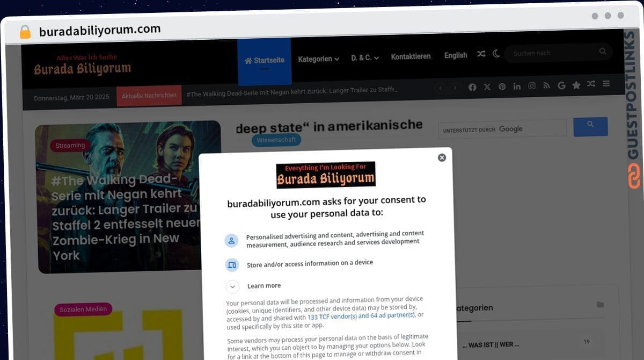Open the Instagram social icon
Viewport: 644px width, 360px height.
532,86
